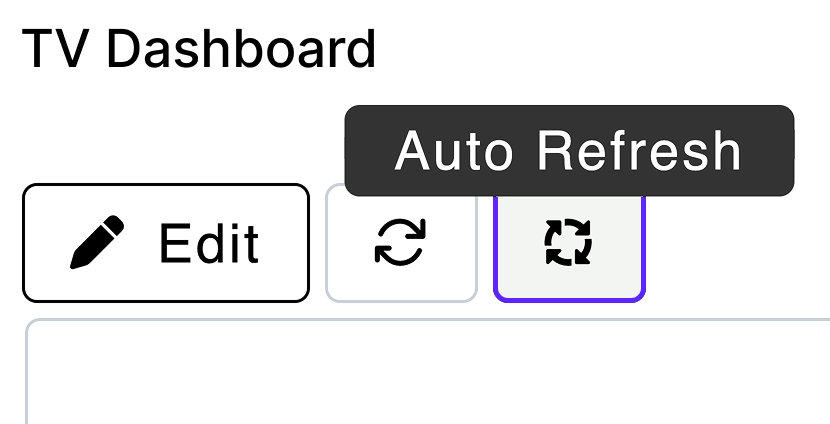Click the purple-outlined Auto Refresh icon
830x424 pixels.
click(568, 243)
